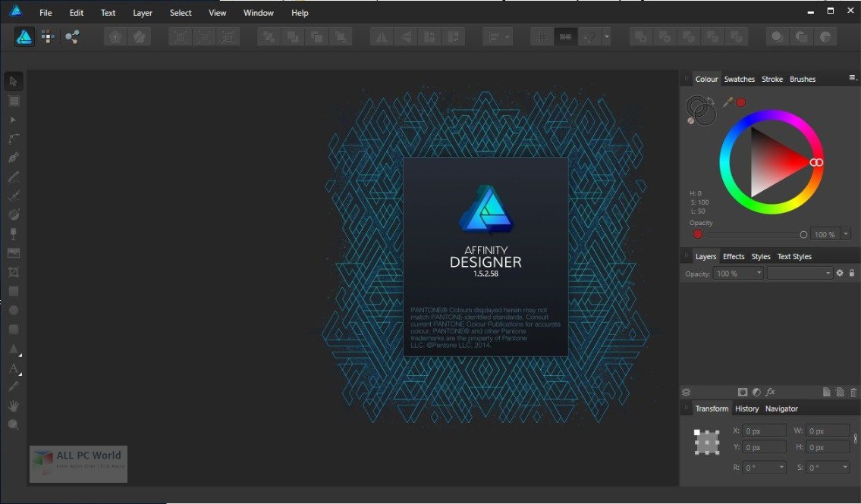The image size is (861, 504).
Task: Select the Vector Brush tool
Action: coord(14,196)
